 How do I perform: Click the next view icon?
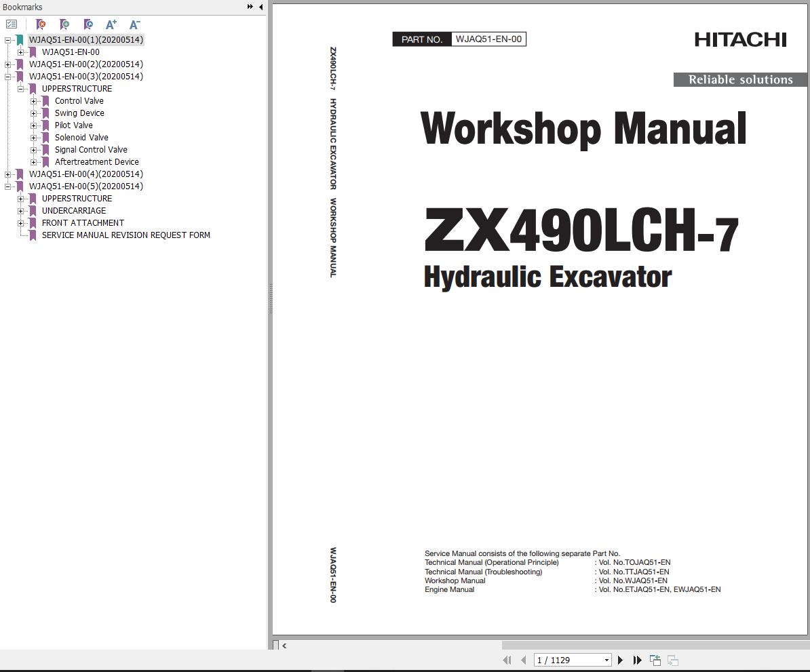tap(672, 660)
